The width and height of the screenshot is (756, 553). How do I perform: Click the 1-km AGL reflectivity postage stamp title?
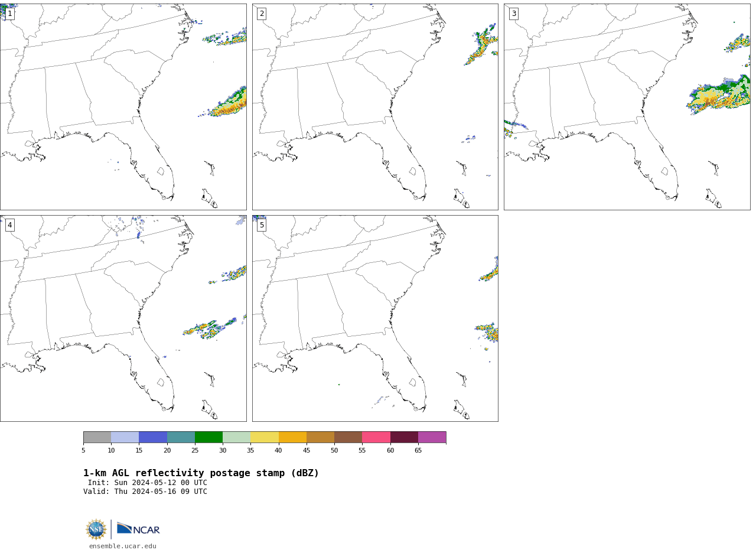[x=201, y=473]
